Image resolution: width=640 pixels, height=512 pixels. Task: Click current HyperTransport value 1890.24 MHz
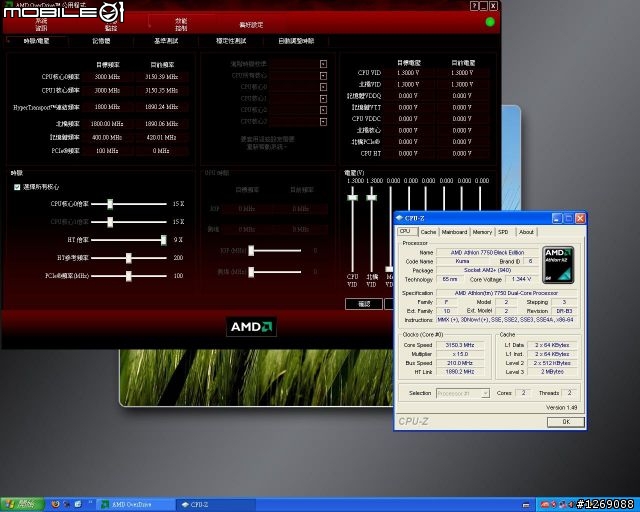coord(162,107)
